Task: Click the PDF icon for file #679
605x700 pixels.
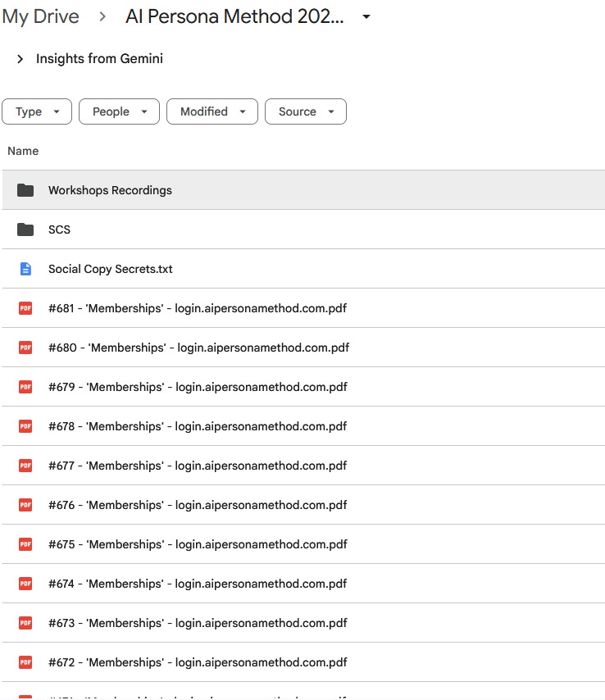Action: click(x=25, y=387)
